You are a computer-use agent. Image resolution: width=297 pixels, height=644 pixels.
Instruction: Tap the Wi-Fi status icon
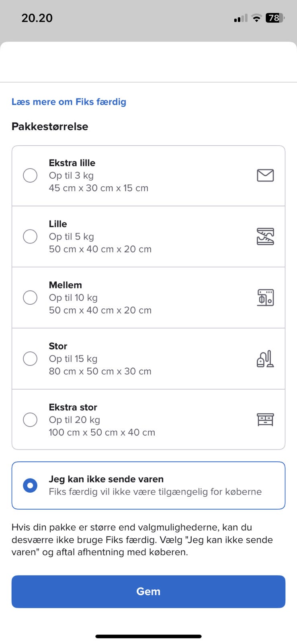256,18
